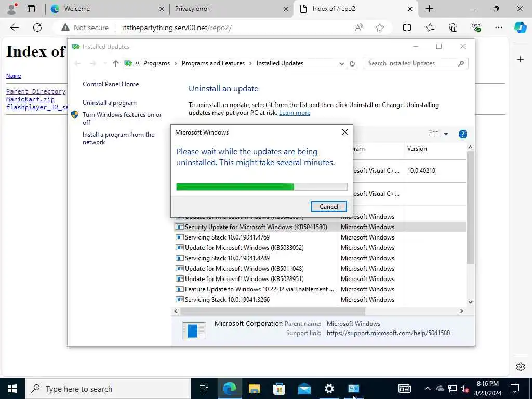Open Learn more link

(x=295, y=113)
